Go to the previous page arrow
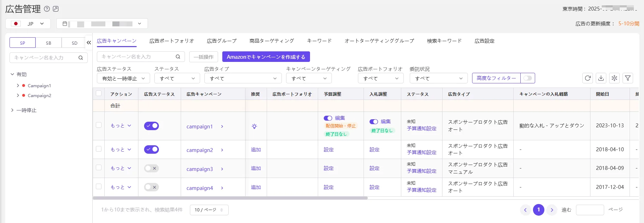 point(525,210)
